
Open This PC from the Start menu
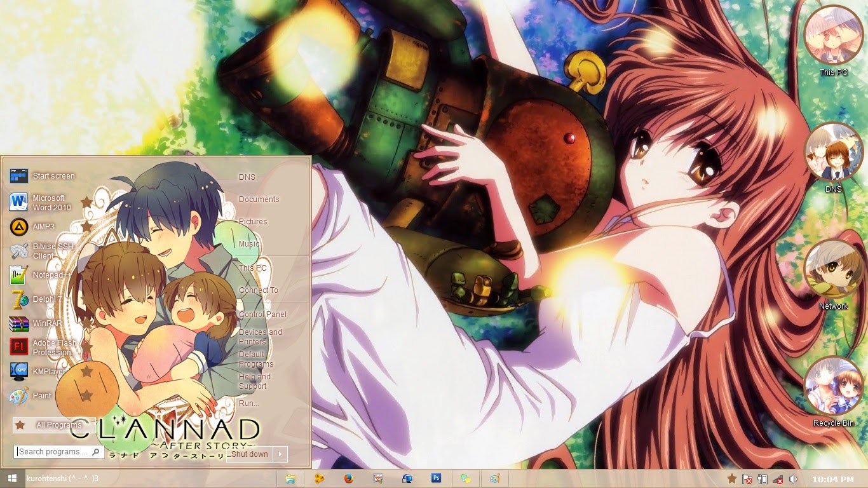[253, 268]
